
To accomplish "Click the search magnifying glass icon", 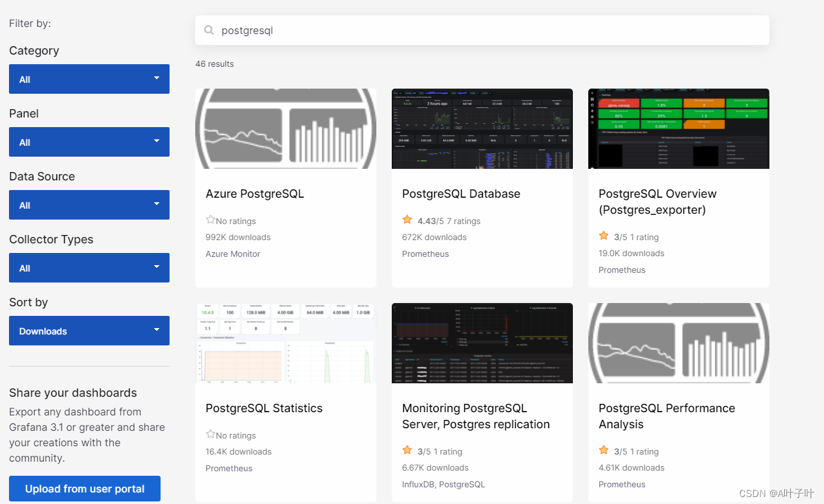I will pyautogui.click(x=209, y=30).
